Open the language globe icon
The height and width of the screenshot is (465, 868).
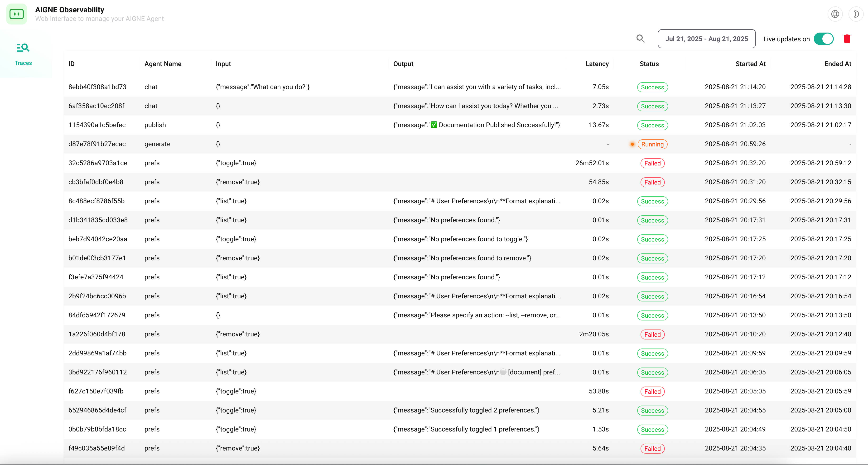pos(835,14)
